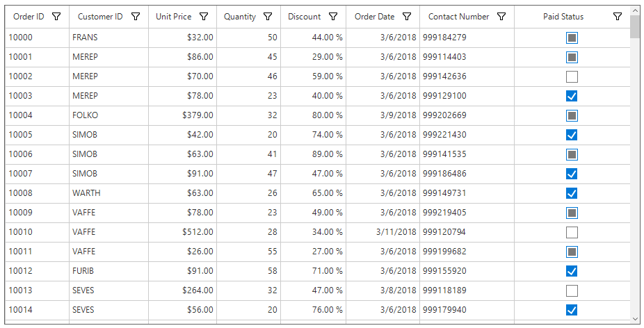
Task: Select the FOLKO customer cell
Action: [x=108, y=115]
